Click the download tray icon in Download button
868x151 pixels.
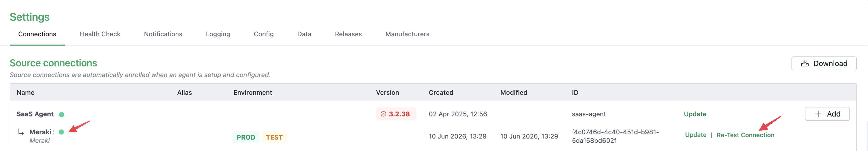pos(805,63)
